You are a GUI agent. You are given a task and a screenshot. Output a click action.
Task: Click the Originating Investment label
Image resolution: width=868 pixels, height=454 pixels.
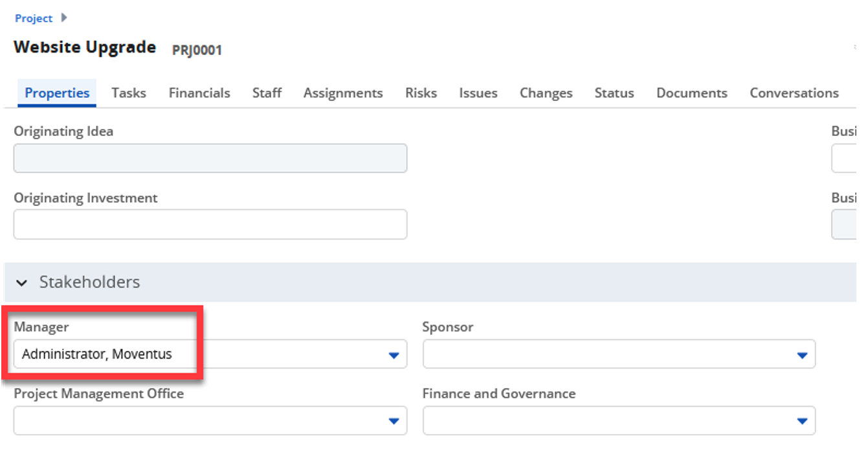click(85, 198)
